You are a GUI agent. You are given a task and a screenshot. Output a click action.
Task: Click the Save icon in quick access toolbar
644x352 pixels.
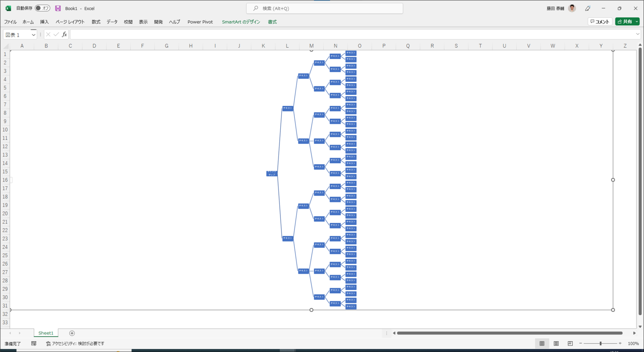[x=58, y=8]
